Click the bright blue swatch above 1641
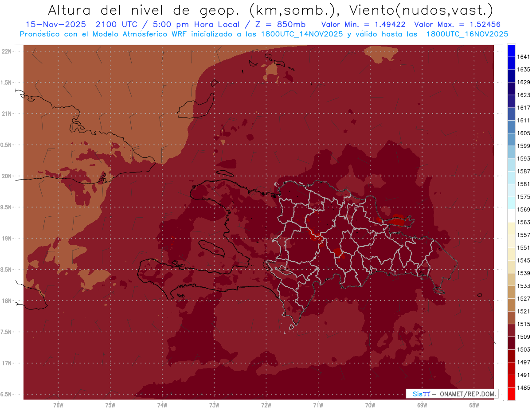This screenshot has height=411, width=532. (x=511, y=50)
